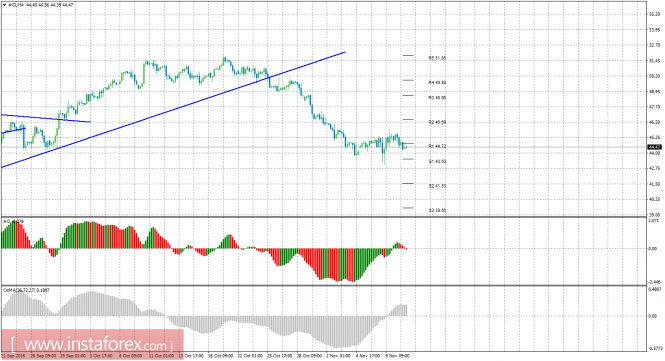Viewport: 665px width, 361px height.
Task: Select the AO indicator label
Action: 13,221
